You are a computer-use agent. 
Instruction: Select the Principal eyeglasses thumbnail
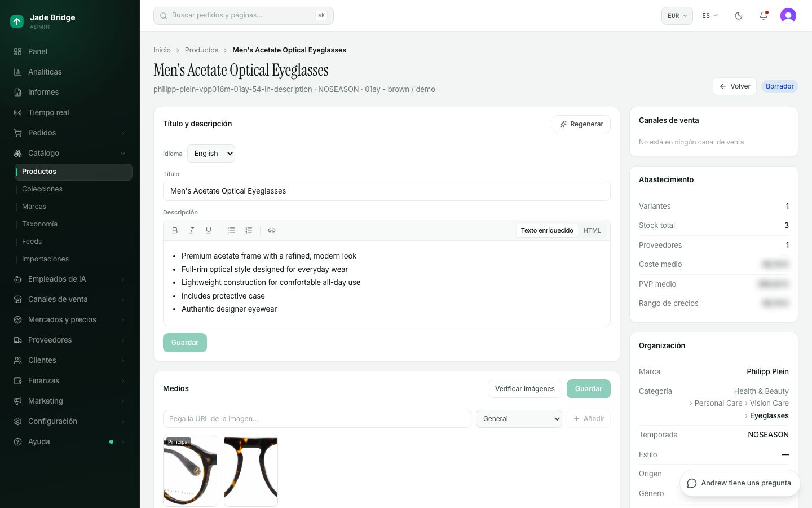[x=190, y=471]
